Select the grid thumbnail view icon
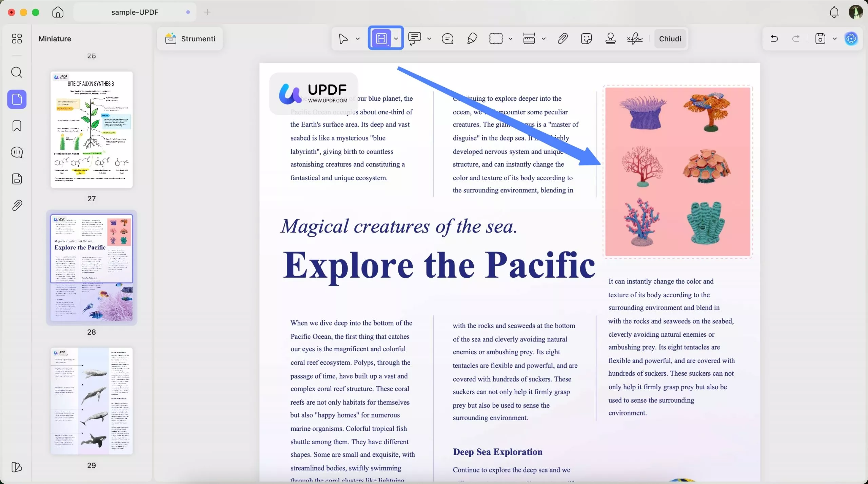This screenshot has width=868, height=484. tap(17, 39)
